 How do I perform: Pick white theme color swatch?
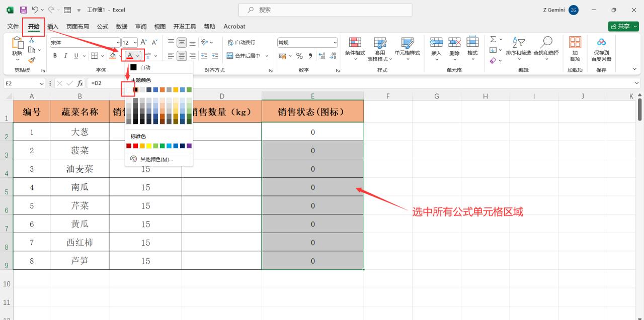pos(129,89)
